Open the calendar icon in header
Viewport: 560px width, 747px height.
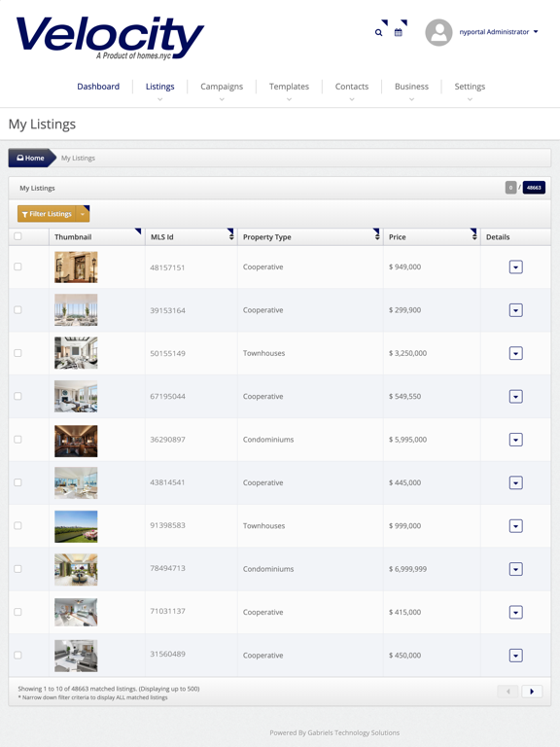click(x=398, y=32)
